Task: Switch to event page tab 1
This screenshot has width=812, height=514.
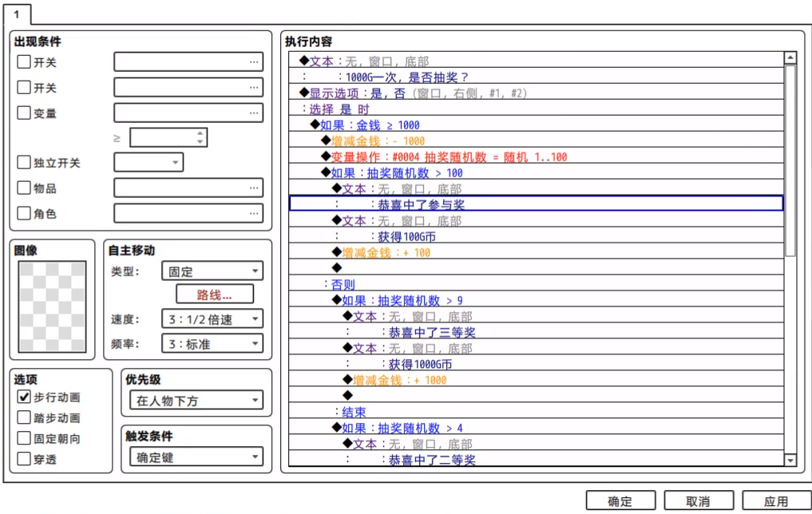Action: 17,14
